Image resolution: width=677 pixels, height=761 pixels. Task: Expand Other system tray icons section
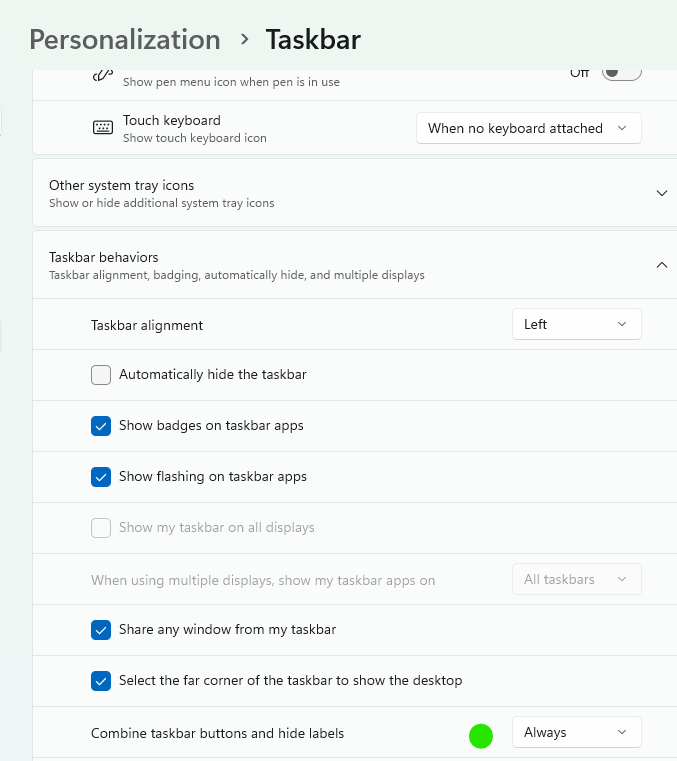661,193
